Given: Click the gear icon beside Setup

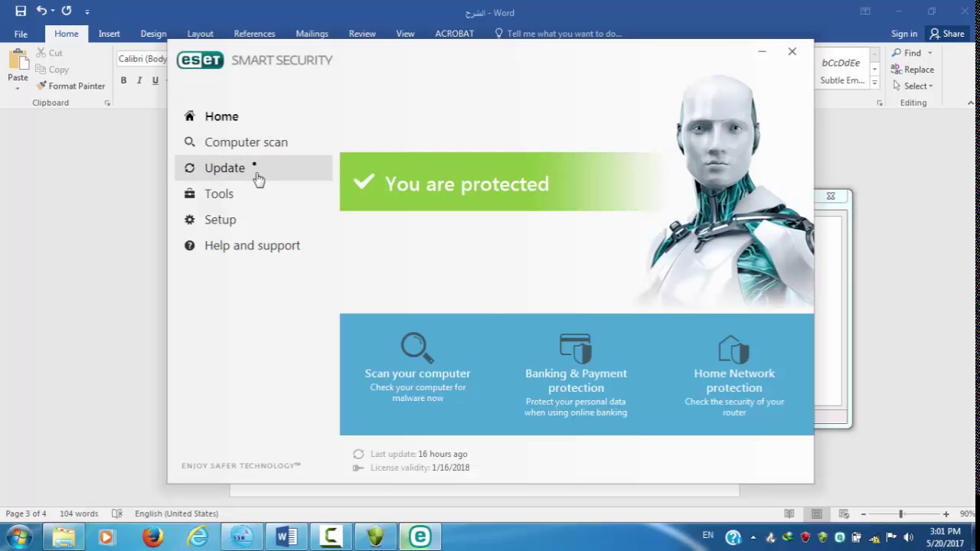Looking at the screenshot, I should 189,220.
